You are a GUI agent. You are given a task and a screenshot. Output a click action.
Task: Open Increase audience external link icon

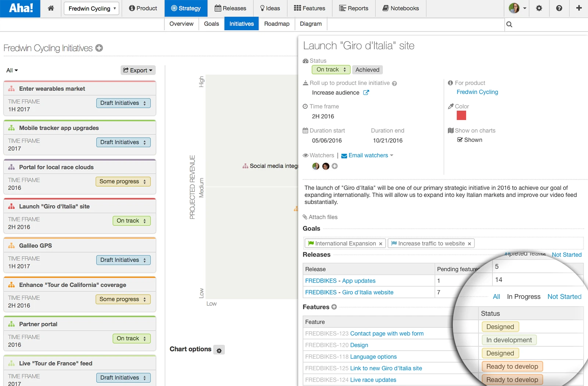point(366,93)
